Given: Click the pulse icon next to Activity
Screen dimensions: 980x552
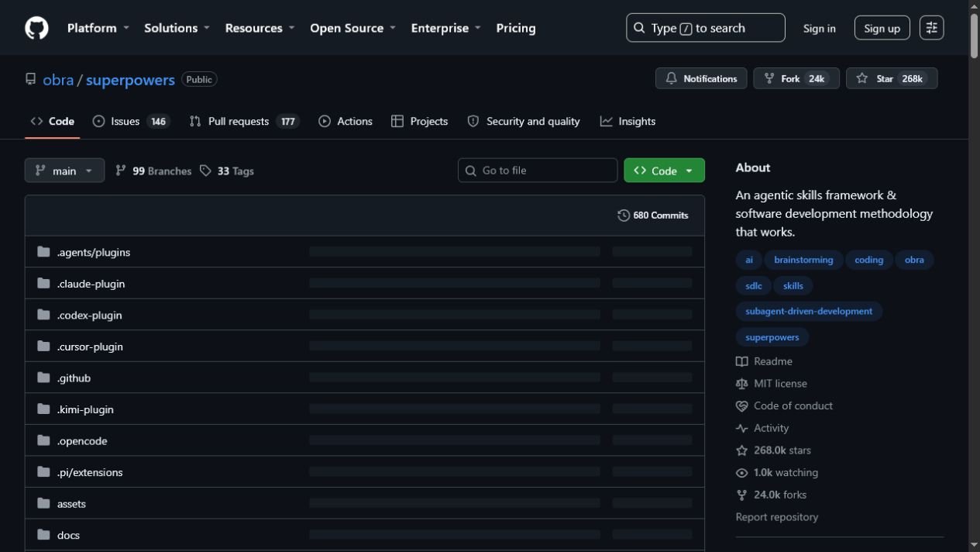Looking at the screenshot, I should (x=741, y=428).
